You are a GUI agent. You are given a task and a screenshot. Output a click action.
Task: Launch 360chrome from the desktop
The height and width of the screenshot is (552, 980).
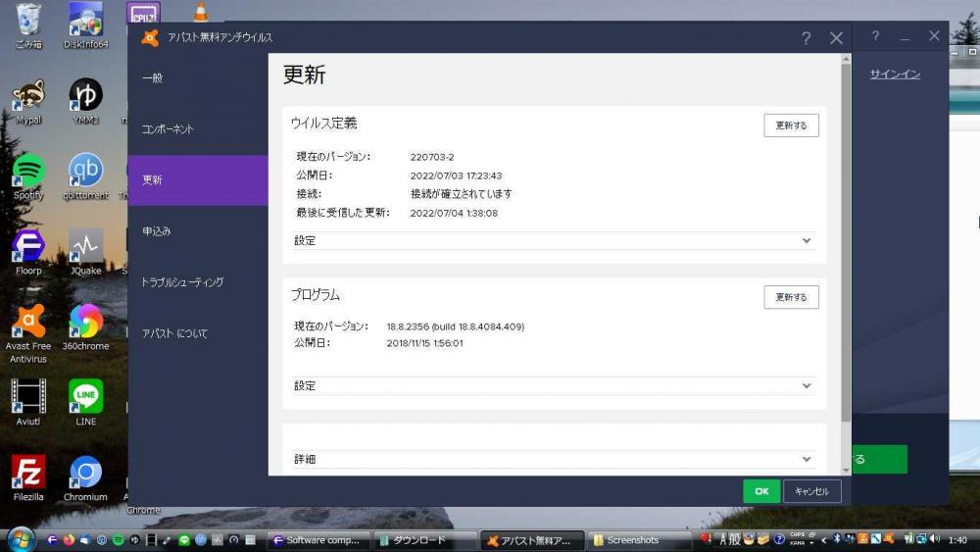pyautogui.click(x=85, y=328)
